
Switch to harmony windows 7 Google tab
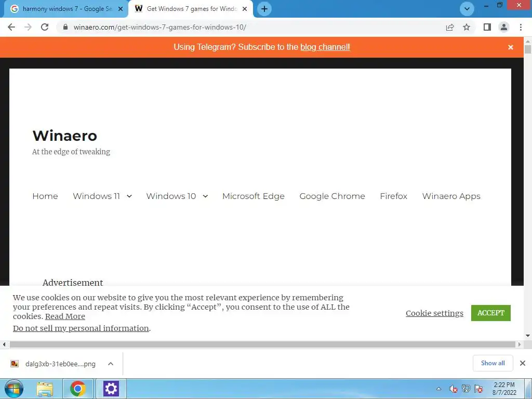(x=66, y=9)
